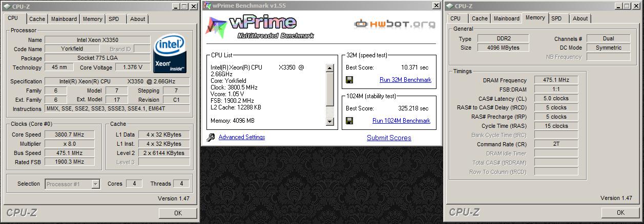Open the Memory tab in left CPU-Z
The width and height of the screenshot is (644, 224).
click(92, 19)
